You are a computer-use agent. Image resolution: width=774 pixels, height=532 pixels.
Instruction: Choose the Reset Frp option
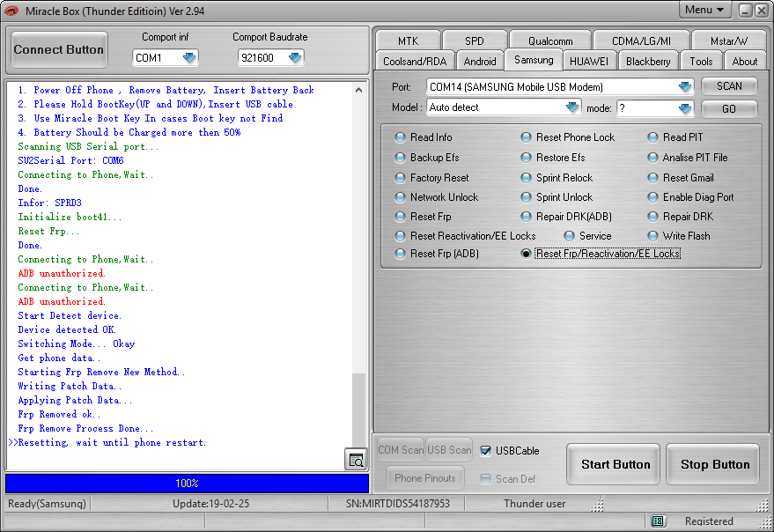[x=400, y=217]
